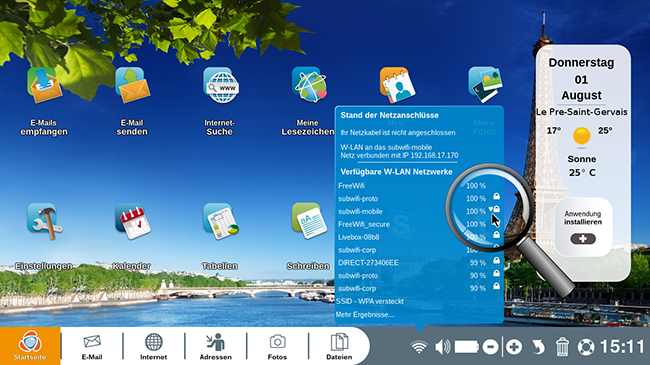Click Mehr Ergebnisse... link
650x365 pixels.
pos(365,314)
